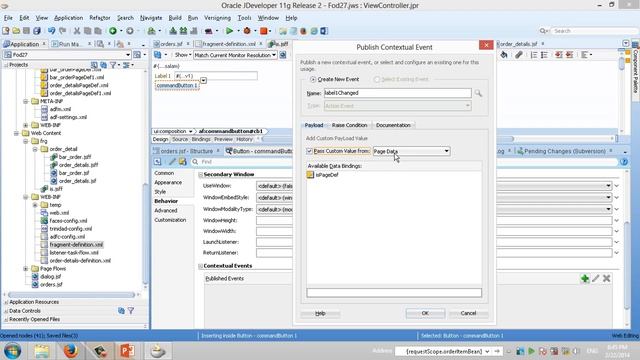Viewport: 640px width, 360px height.
Task: Click the red Terminate square icon
Action: 264,31
